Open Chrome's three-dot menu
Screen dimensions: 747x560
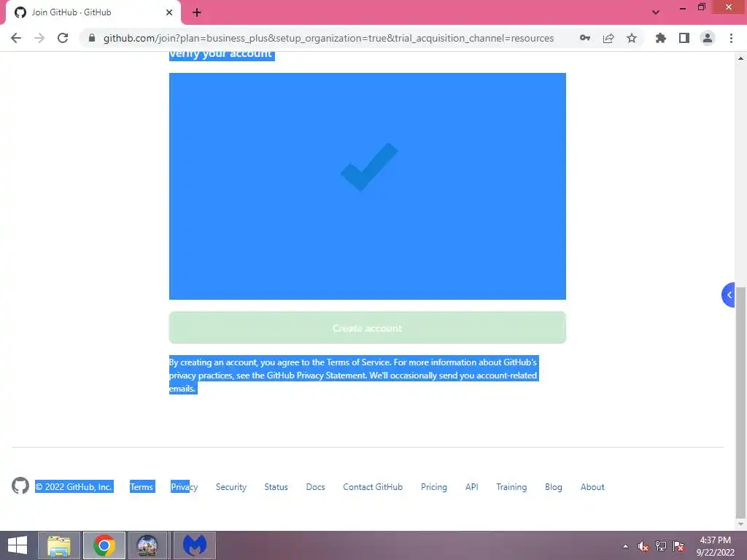click(731, 38)
